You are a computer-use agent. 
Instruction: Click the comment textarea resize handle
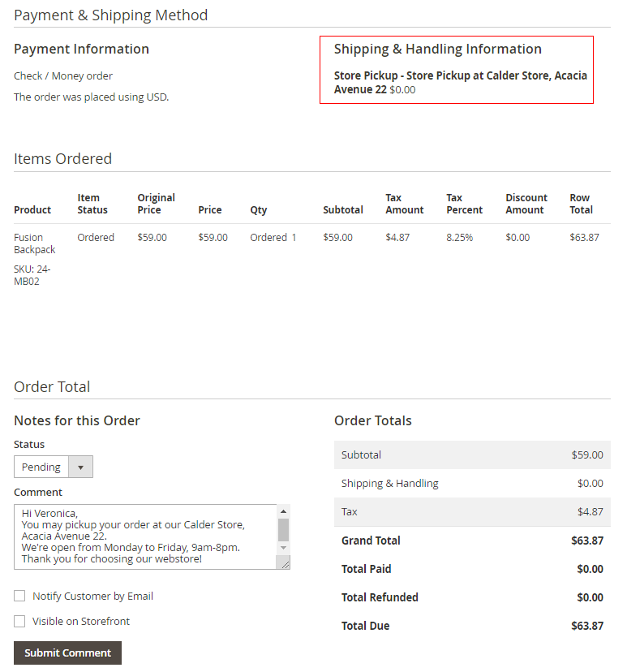pyautogui.click(x=285, y=564)
